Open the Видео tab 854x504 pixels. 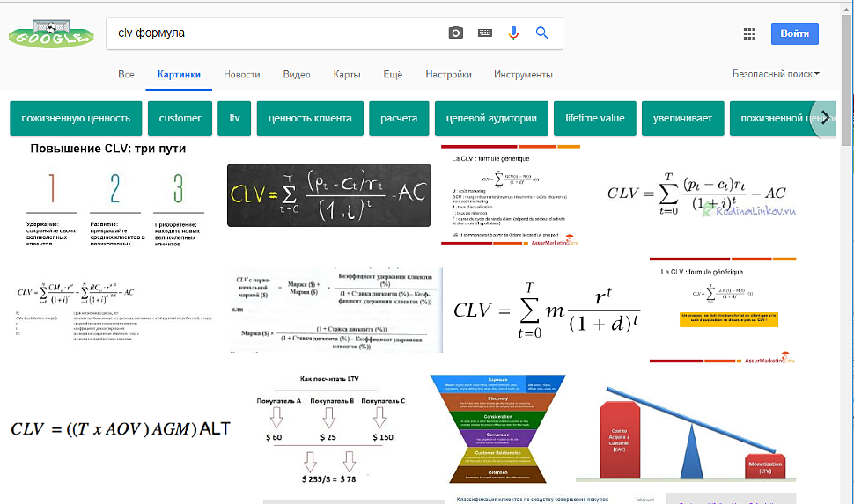297,75
